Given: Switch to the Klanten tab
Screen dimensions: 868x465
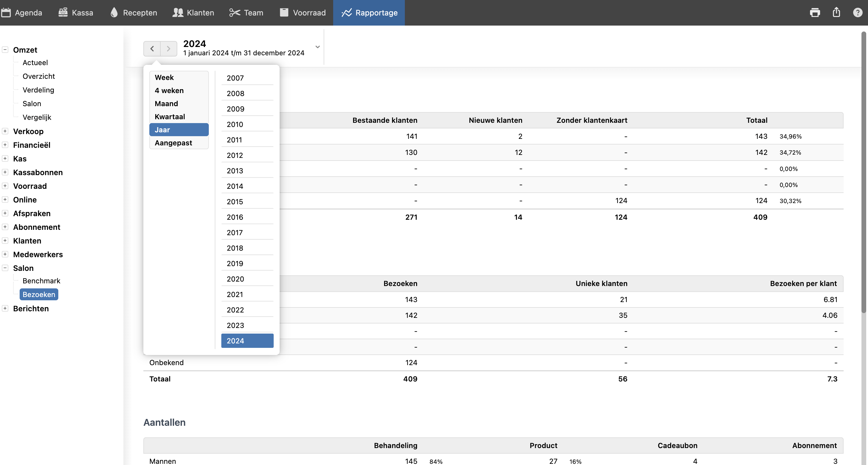Looking at the screenshot, I should pyautogui.click(x=193, y=13).
